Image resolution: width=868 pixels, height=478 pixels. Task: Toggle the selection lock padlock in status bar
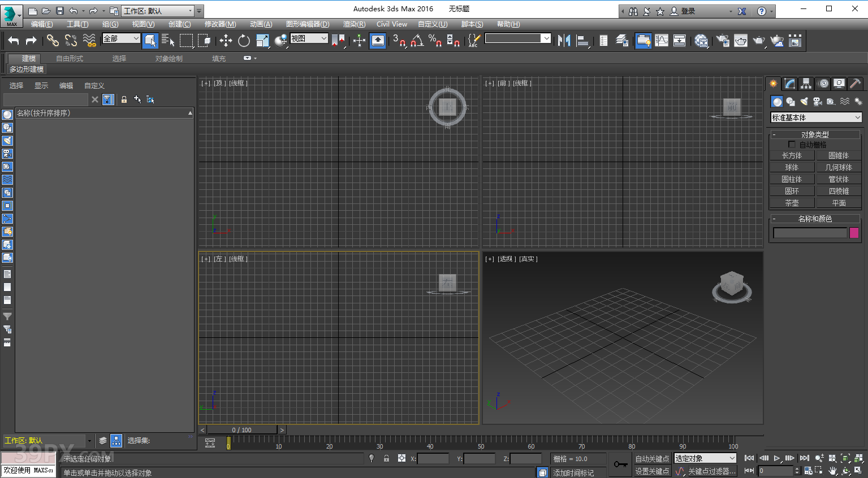(x=386, y=458)
